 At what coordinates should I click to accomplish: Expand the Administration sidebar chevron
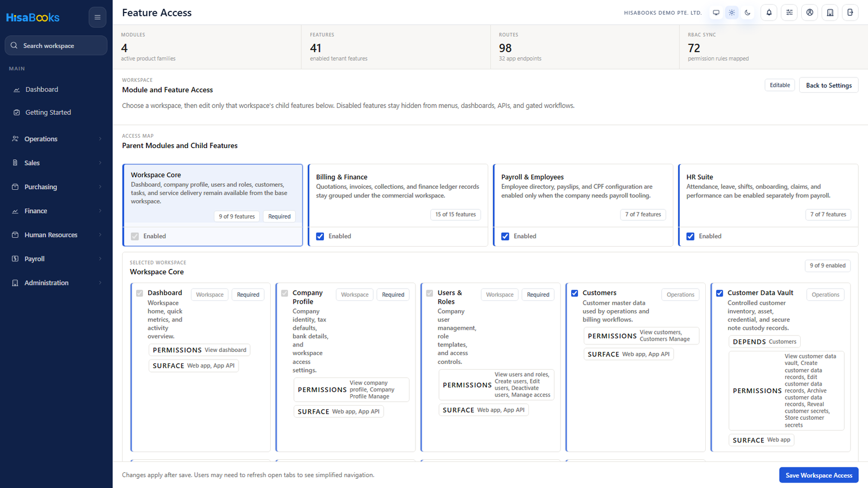[100, 282]
